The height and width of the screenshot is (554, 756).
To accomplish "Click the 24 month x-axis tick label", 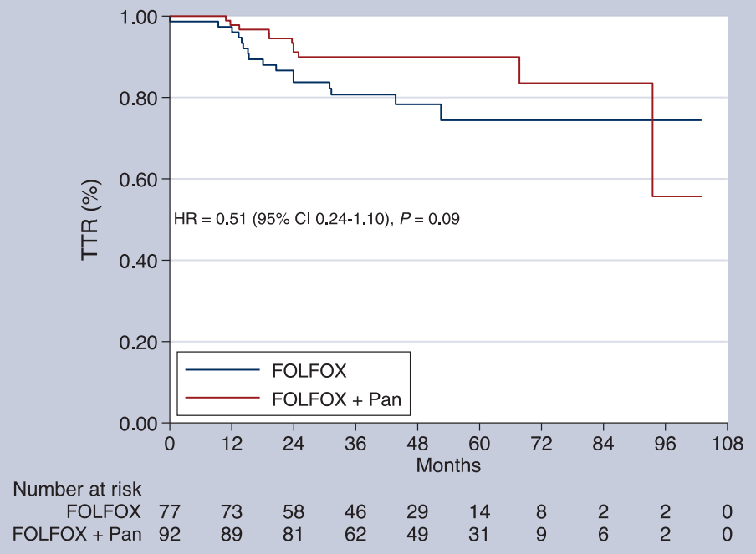I will 294,444.
